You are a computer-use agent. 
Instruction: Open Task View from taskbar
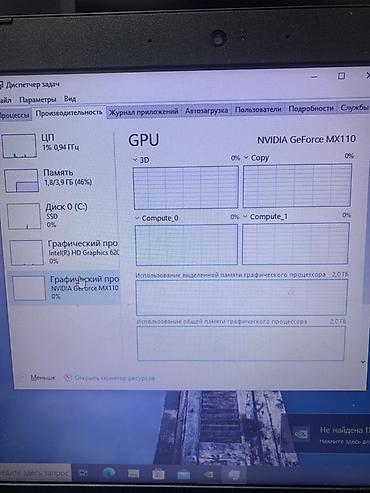click(83, 472)
